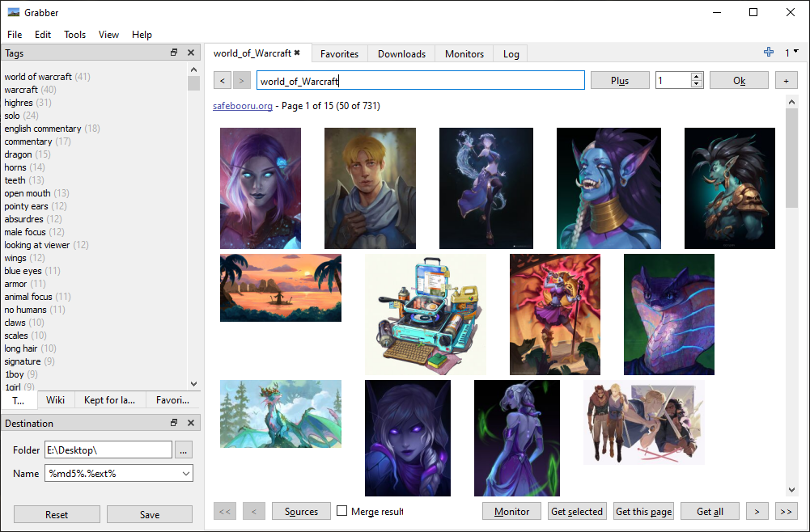Viewport: 810px width, 532px height.
Task: Open the Kept for later panel tab
Action: pyautogui.click(x=109, y=400)
